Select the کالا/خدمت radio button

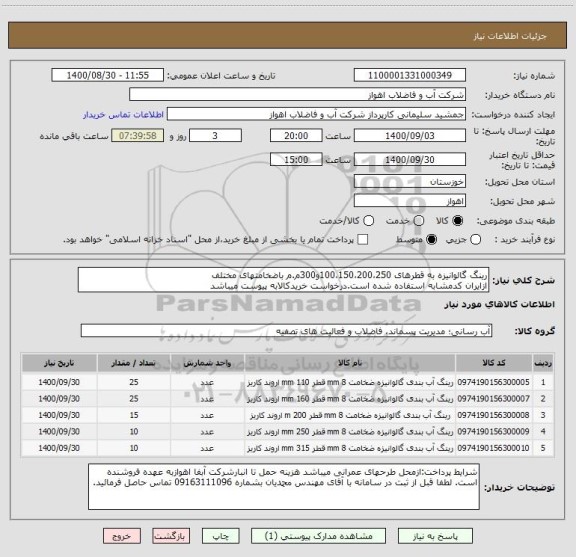(x=368, y=220)
